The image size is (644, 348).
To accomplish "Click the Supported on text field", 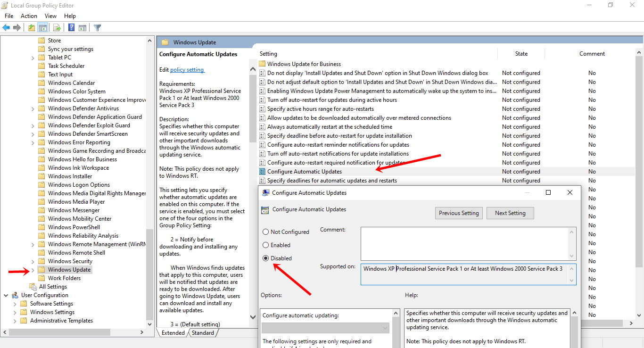I will point(464,274).
